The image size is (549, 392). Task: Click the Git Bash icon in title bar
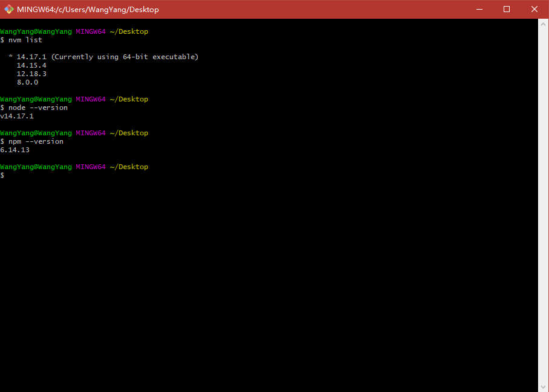click(8, 10)
